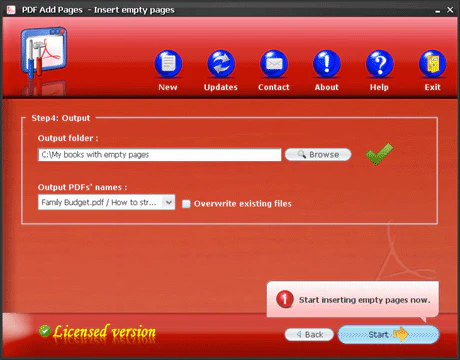Open the About exclamation icon
The height and width of the screenshot is (360, 460).
coord(327,64)
